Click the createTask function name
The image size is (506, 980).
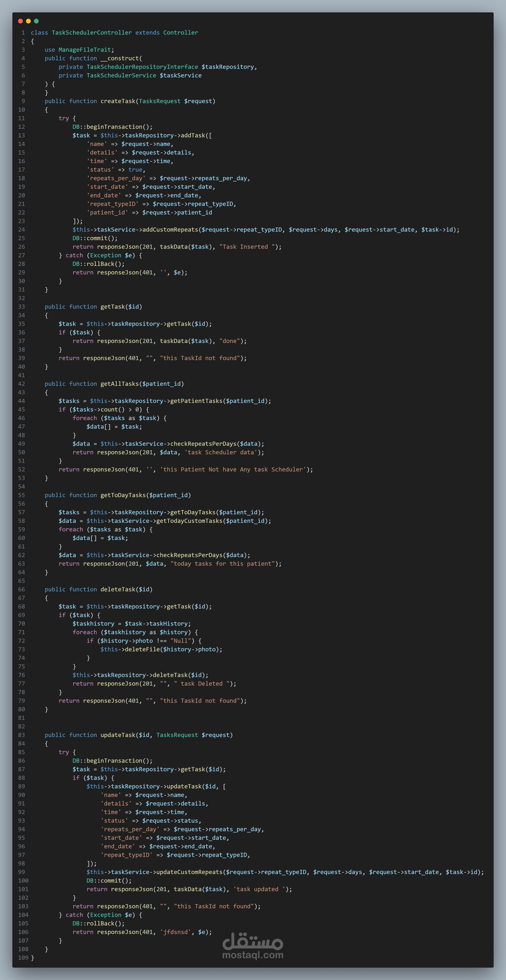coord(118,101)
